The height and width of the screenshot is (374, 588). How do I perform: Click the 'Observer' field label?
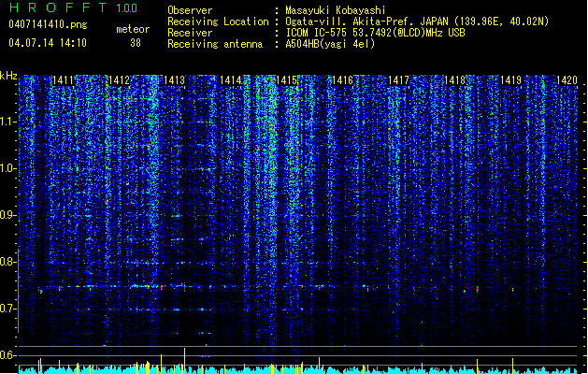point(190,10)
